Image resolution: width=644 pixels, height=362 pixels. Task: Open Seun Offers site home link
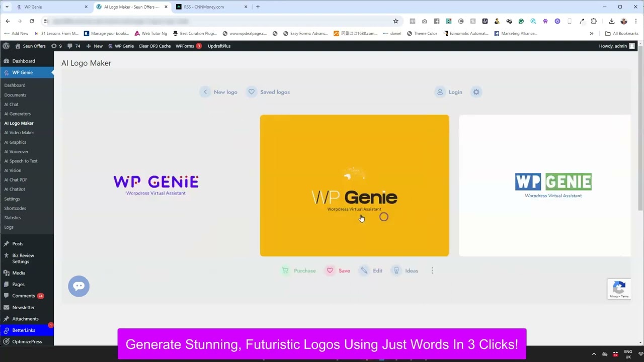click(x=30, y=46)
